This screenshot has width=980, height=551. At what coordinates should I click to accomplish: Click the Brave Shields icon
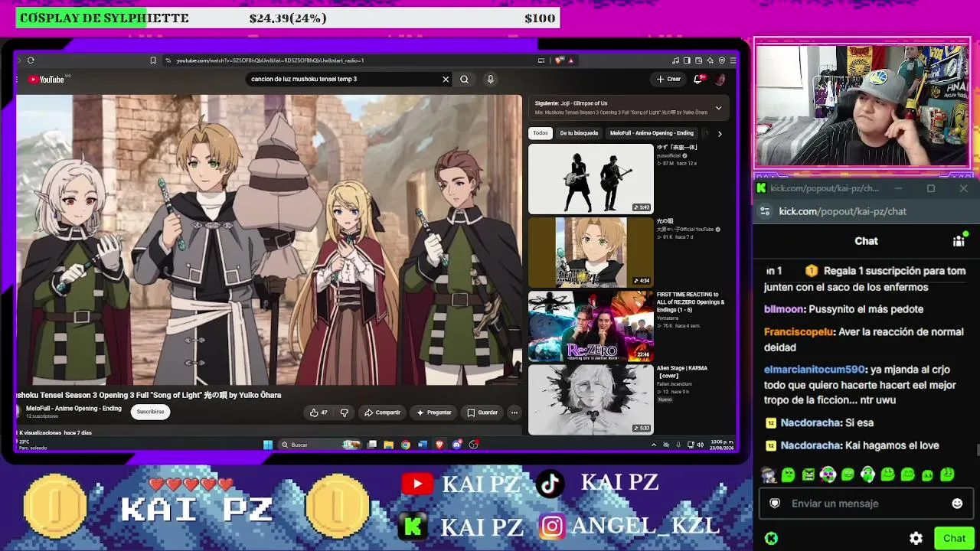coord(560,60)
